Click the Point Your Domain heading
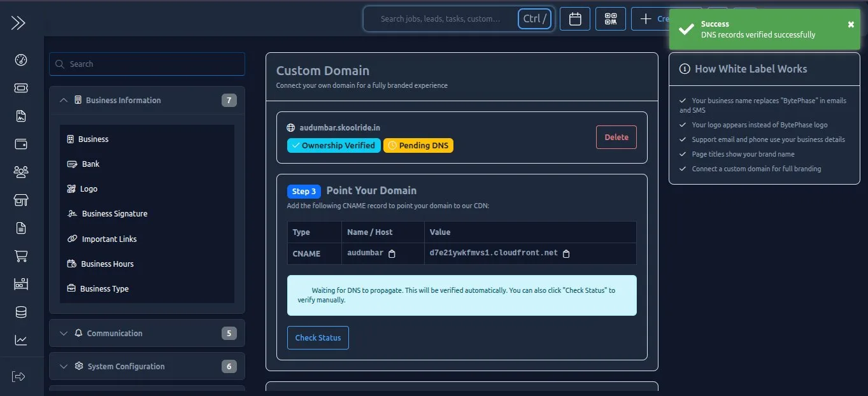This screenshot has height=396, width=868. (371, 190)
